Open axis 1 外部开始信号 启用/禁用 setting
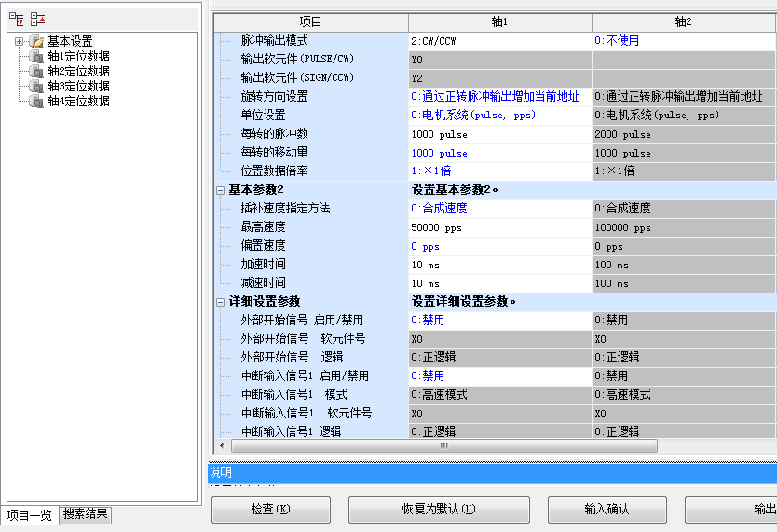The height and width of the screenshot is (532, 777). click(498, 321)
